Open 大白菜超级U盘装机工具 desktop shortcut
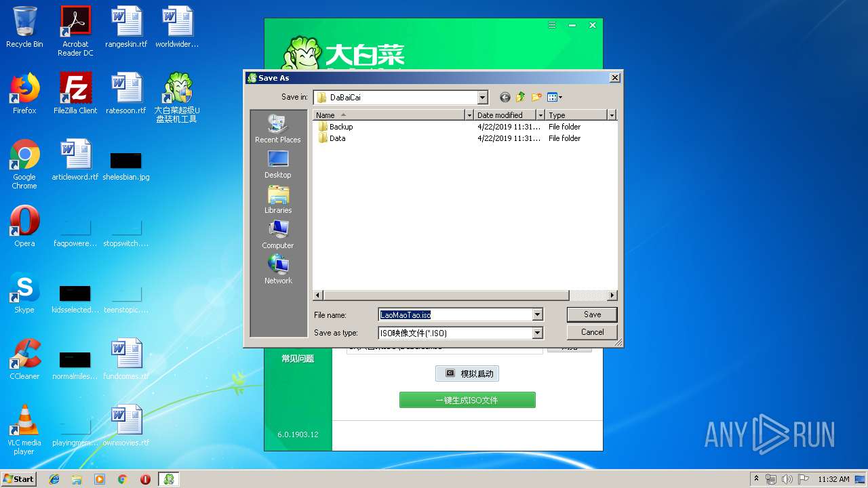Image resolution: width=868 pixels, height=488 pixels. point(177,98)
